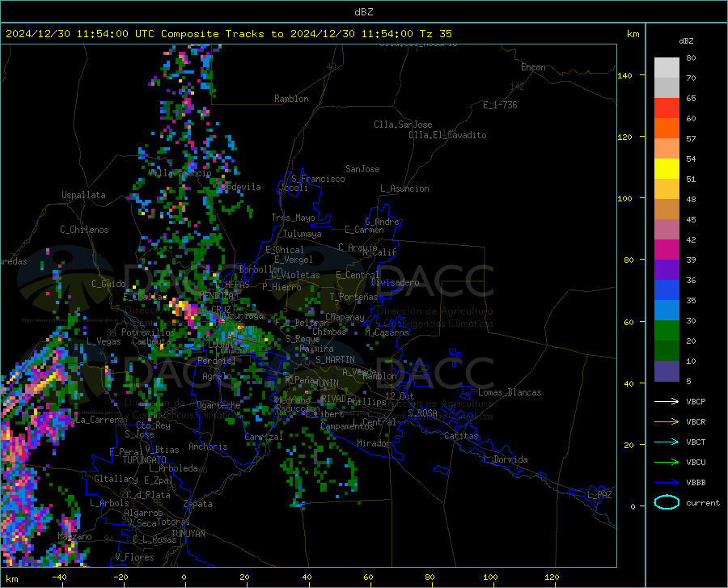Click the SanJose label on map
Image resolution: width=728 pixels, height=588 pixels.
[x=362, y=169]
